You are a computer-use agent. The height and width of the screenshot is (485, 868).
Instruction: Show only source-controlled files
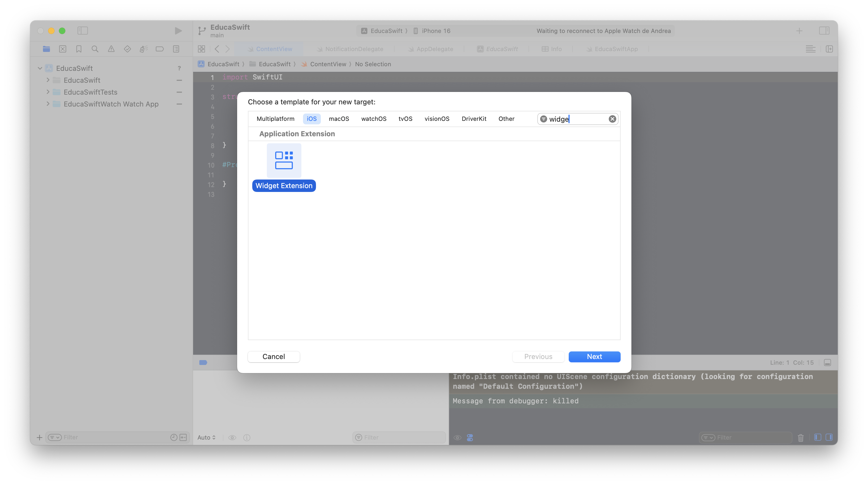point(183,437)
